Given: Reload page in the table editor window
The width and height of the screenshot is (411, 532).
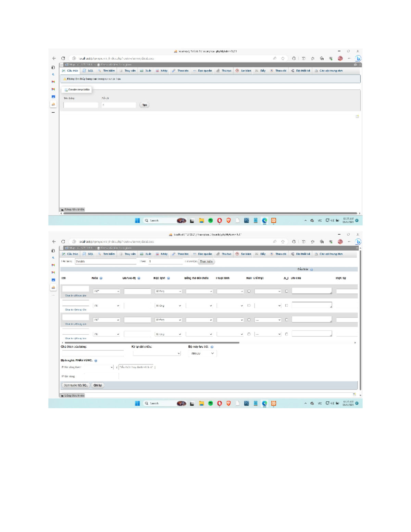Looking at the screenshot, I should (63, 242).
